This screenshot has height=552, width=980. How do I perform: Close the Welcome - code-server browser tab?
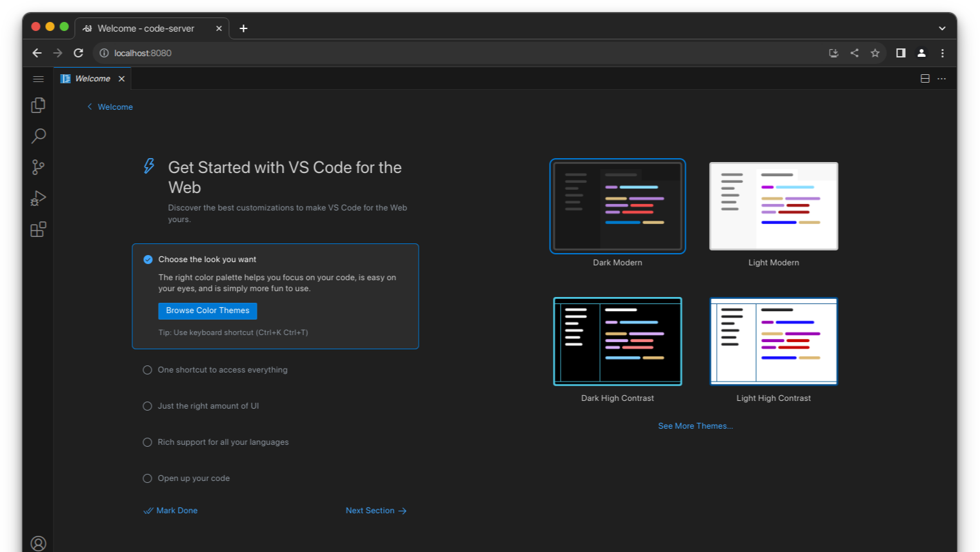(x=219, y=28)
